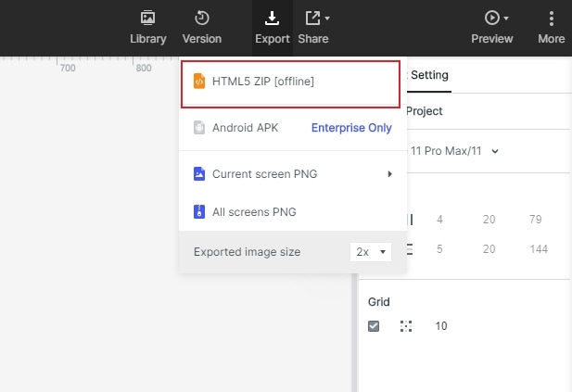The width and height of the screenshot is (572, 392).
Task: Edit the grid size value 10
Action: coord(441,326)
